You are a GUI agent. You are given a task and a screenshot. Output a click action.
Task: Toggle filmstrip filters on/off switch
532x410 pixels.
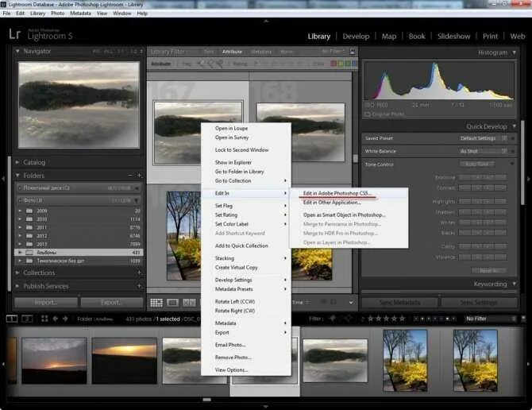(x=523, y=319)
